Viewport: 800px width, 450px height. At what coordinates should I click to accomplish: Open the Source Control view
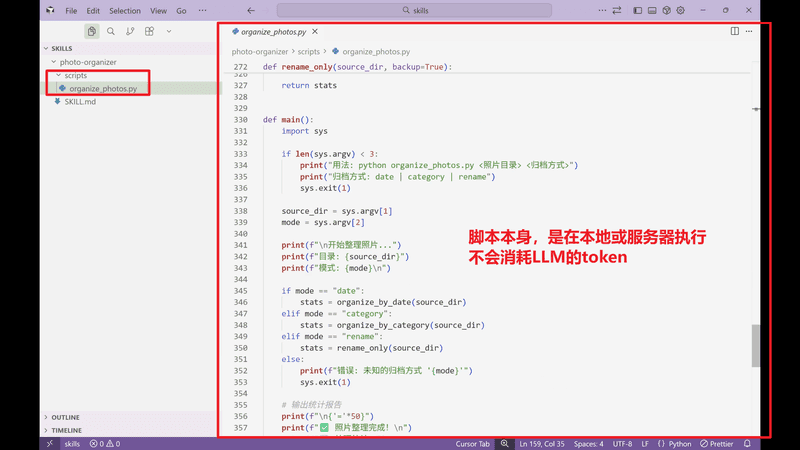[x=130, y=31]
